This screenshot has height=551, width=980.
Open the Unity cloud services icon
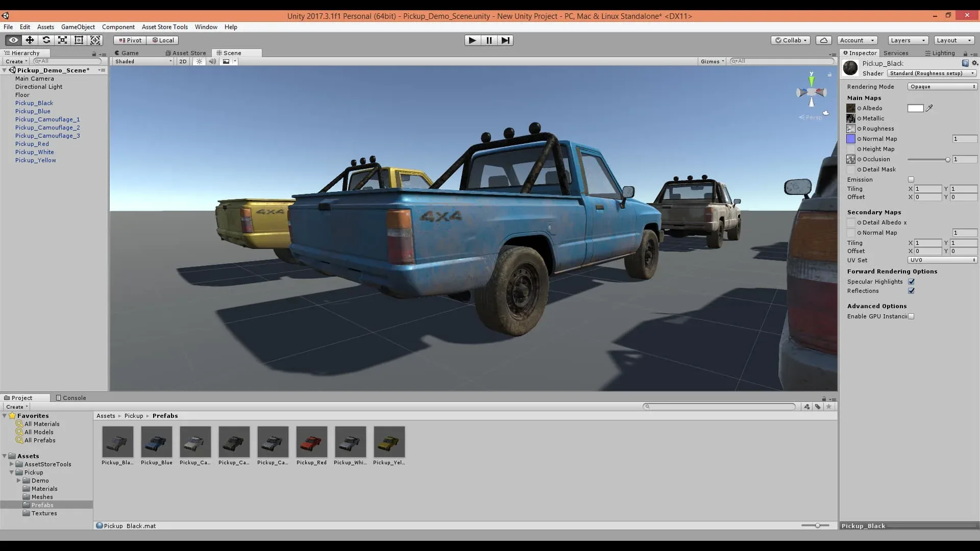(x=824, y=40)
